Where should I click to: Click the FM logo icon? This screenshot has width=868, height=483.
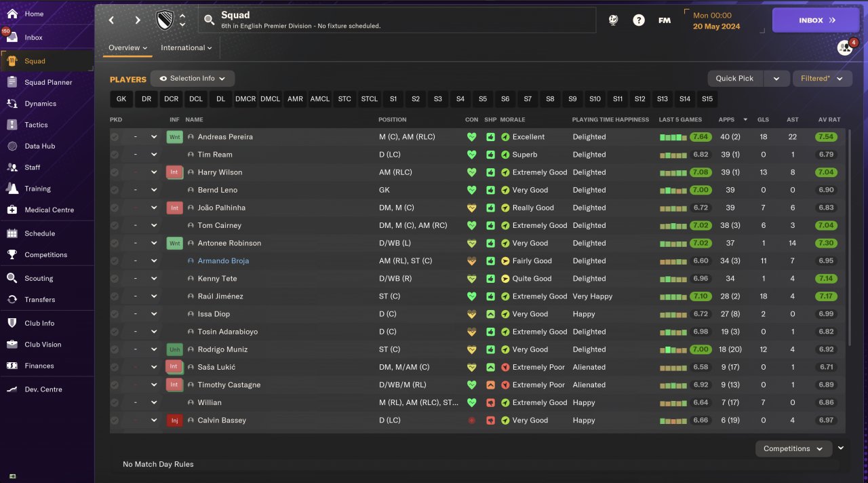pos(665,20)
